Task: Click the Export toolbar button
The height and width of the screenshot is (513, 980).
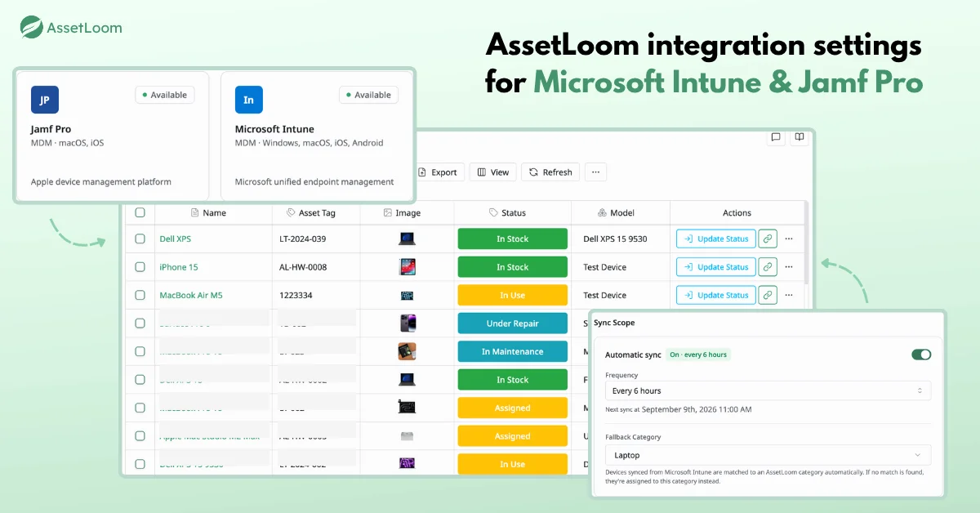Action: click(x=438, y=172)
